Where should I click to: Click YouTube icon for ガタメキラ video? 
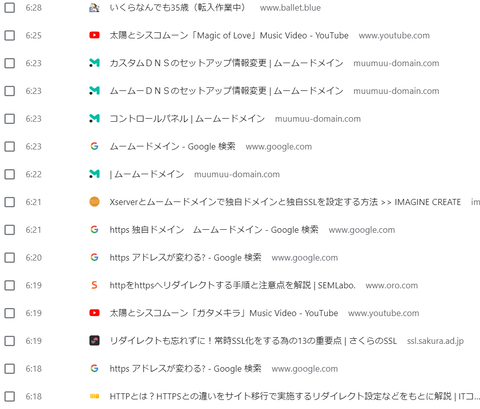[x=94, y=313]
